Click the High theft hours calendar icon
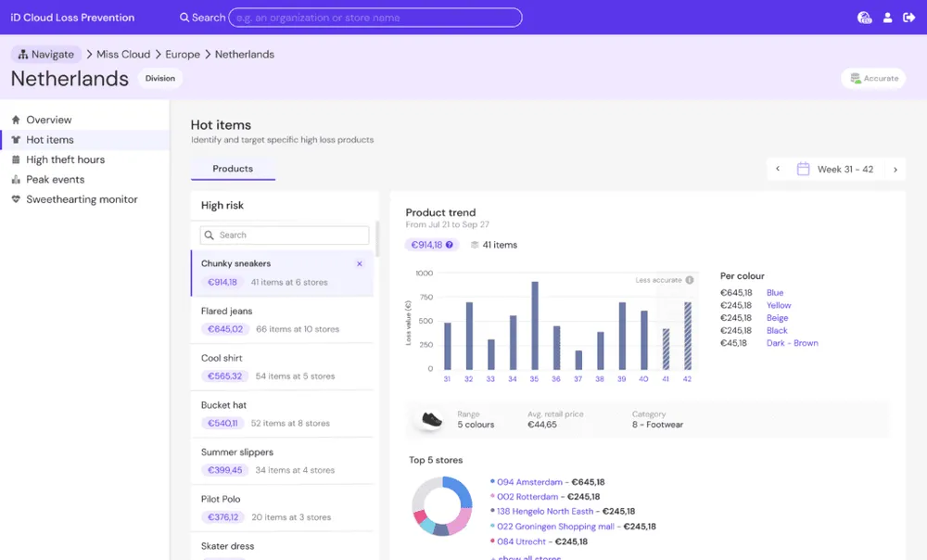The width and height of the screenshot is (927, 560). (x=16, y=159)
